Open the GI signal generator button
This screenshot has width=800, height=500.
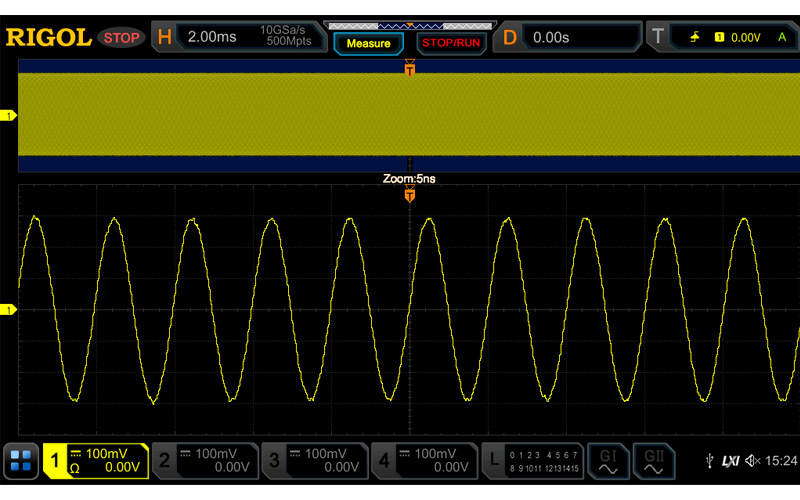(x=608, y=461)
